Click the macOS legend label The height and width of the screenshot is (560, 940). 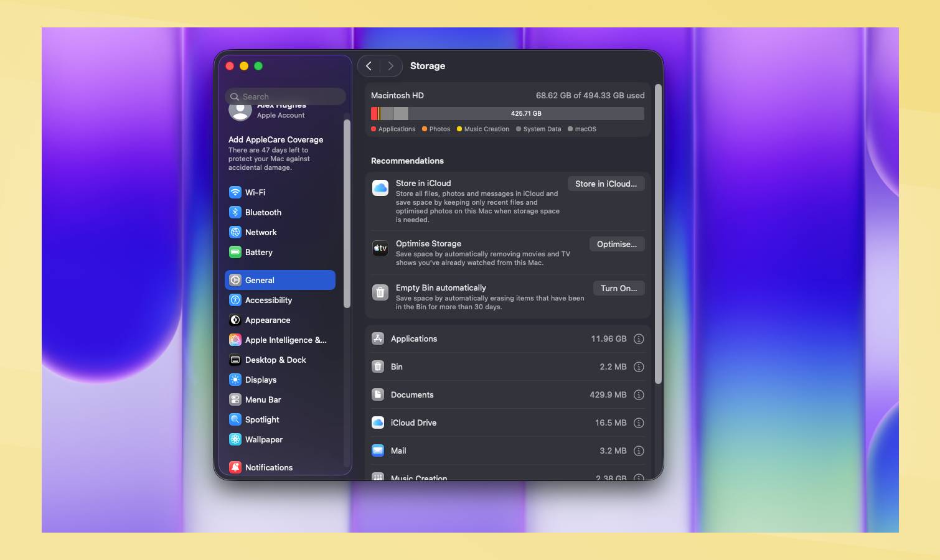pos(586,129)
